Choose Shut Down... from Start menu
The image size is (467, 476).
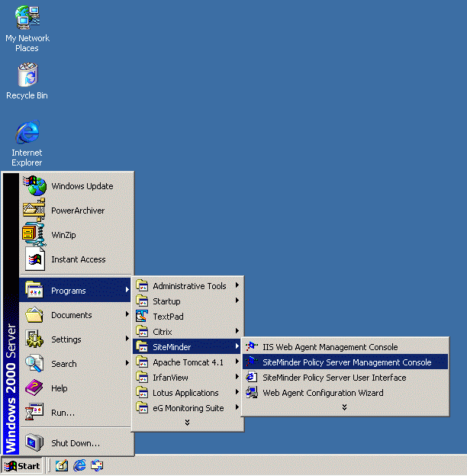[x=76, y=442]
